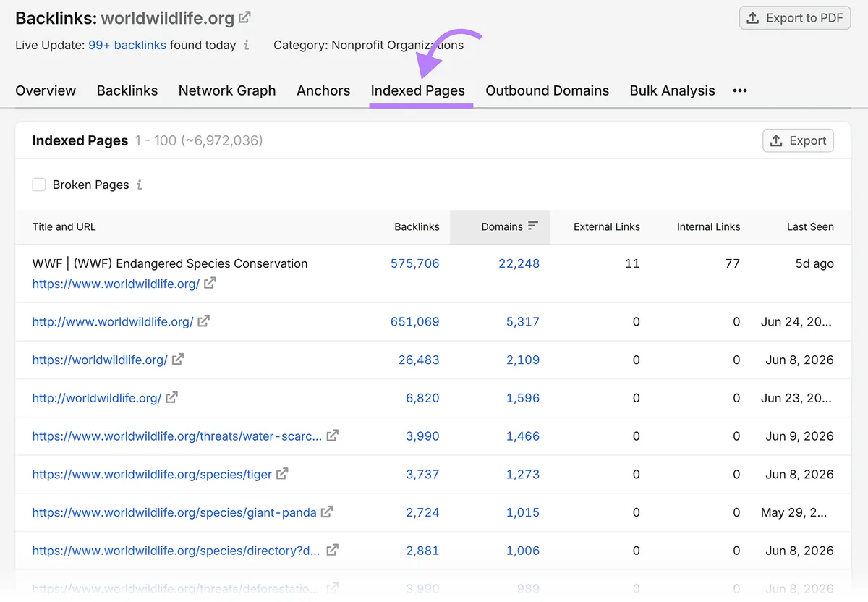Open external icon for https://worldwildlife.org/
Screen dimensions: 868x602
pos(178,360)
